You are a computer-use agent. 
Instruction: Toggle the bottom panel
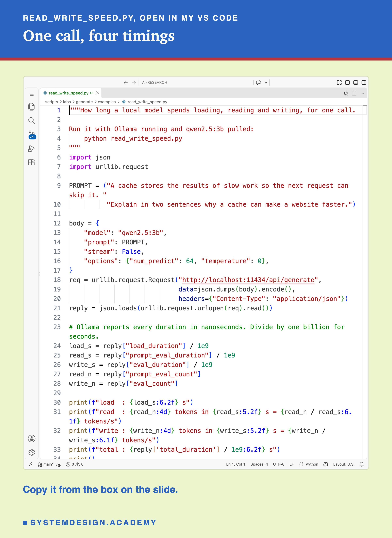coord(355,82)
